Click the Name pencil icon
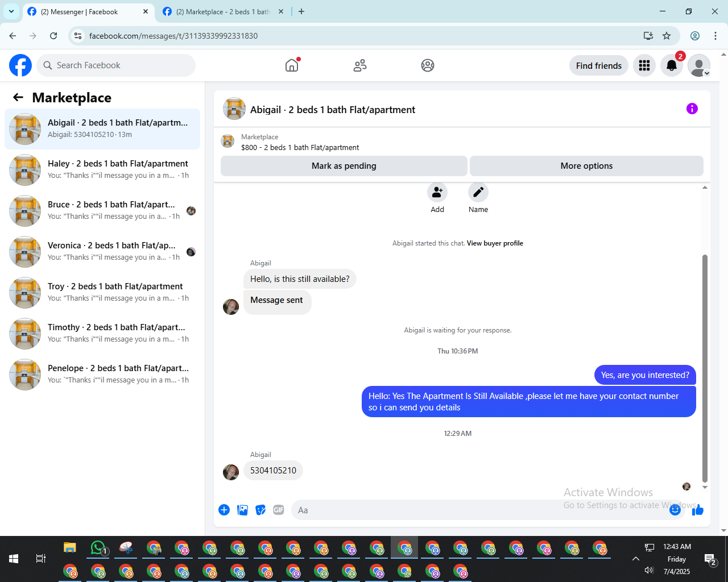 click(478, 192)
